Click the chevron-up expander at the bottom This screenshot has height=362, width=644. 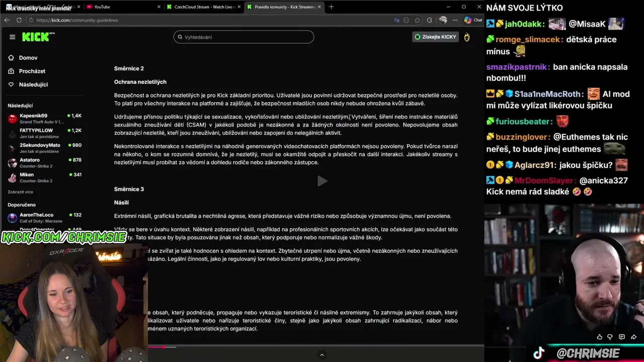point(322,355)
